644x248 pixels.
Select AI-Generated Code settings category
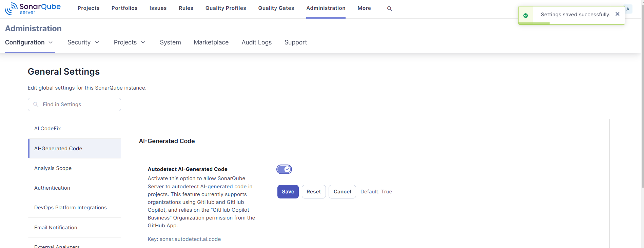(x=74, y=149)
